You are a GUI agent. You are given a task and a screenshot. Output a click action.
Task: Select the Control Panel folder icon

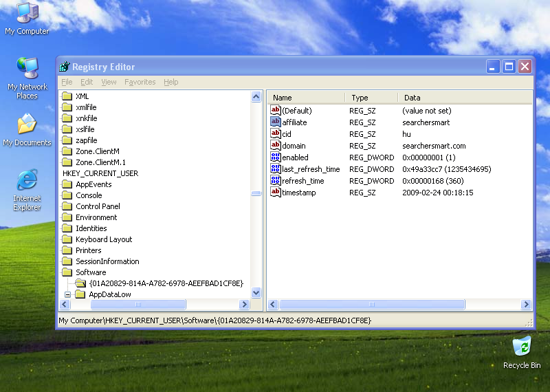pyautogui.click(x=67, y=206)
